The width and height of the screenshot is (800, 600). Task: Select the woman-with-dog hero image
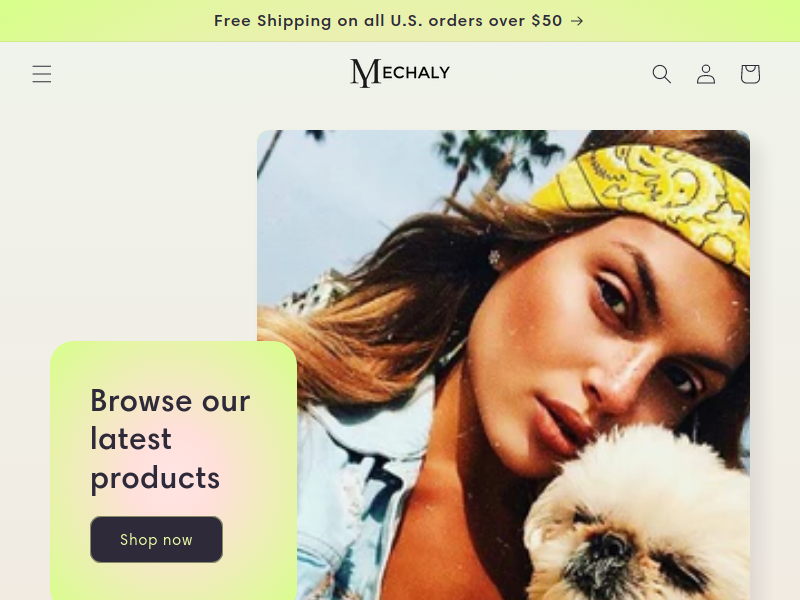503,365
